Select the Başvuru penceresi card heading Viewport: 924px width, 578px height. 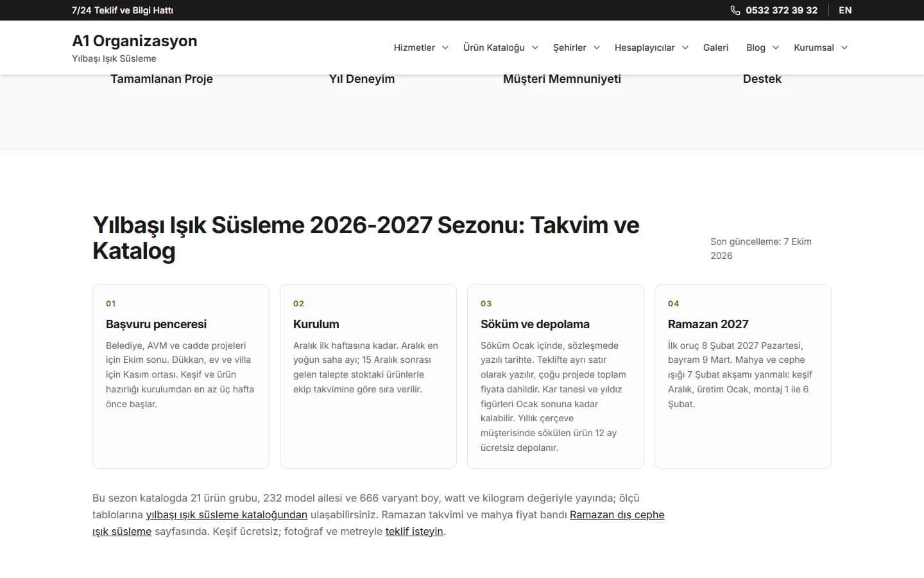pyautogui.click(x=156, y=324)
